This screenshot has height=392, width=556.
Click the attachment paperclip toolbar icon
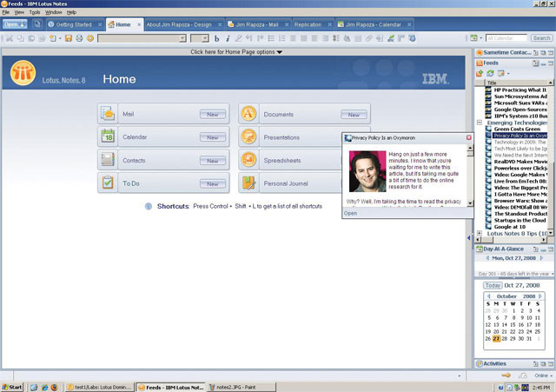(x=368, y=38)
